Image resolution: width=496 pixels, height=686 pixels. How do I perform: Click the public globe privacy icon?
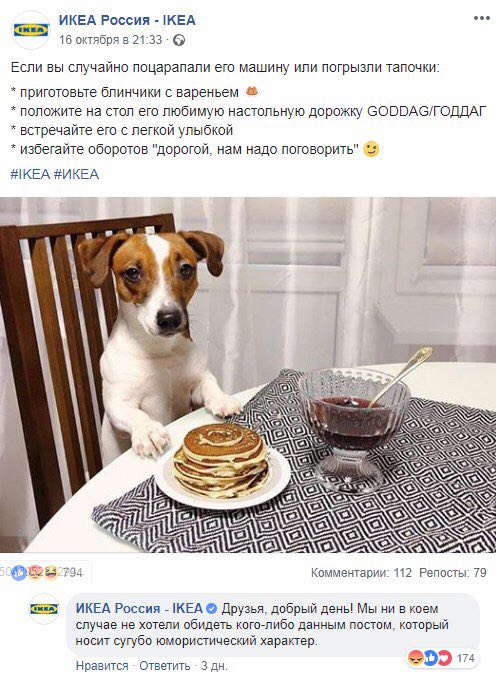[179, 40]
